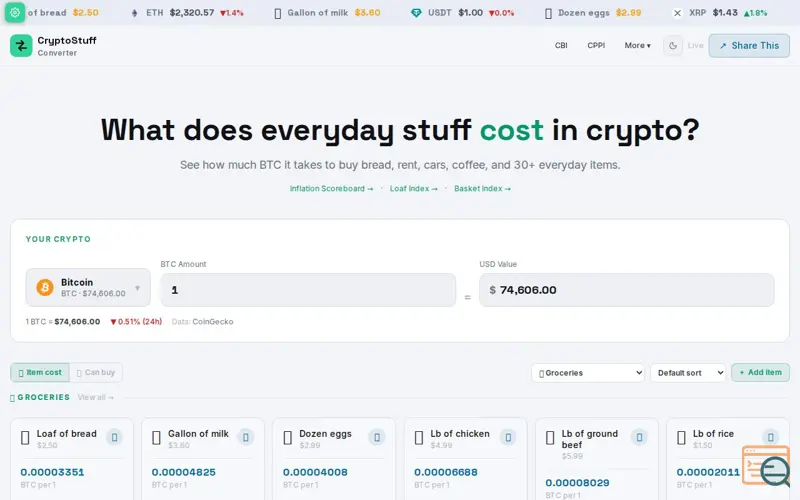
Task: Click the Lb of ground beef card action icon
Action: coord(639,437)
